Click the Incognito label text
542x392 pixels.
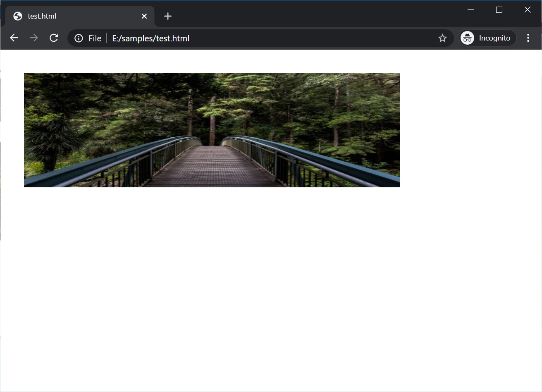tap(495, 38)
